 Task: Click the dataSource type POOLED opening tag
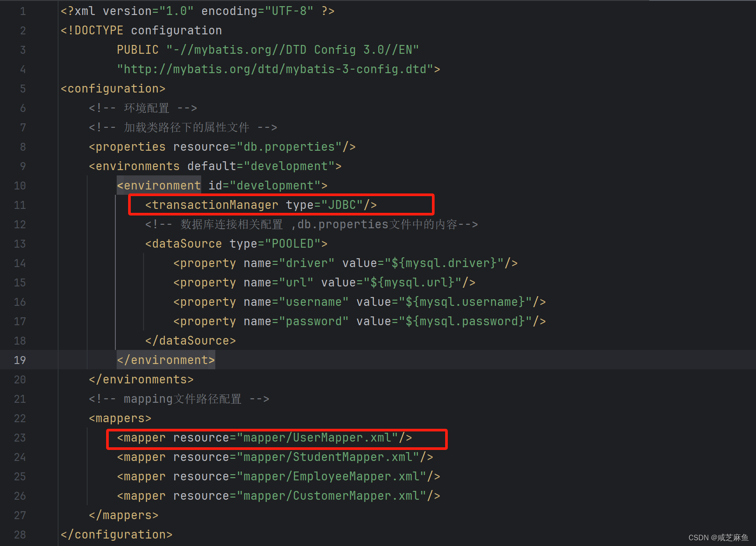coord(236,244)
